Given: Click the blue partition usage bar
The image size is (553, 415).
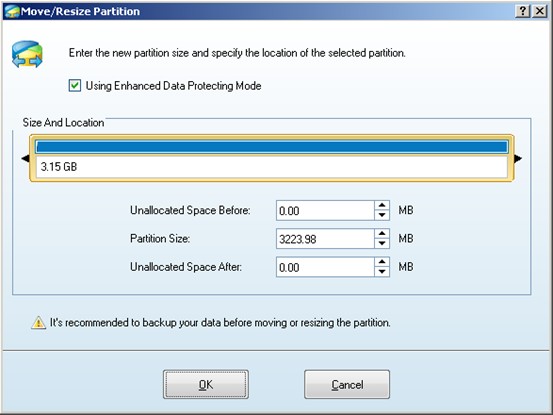Looking at the screenshot, I should (272, 147).
